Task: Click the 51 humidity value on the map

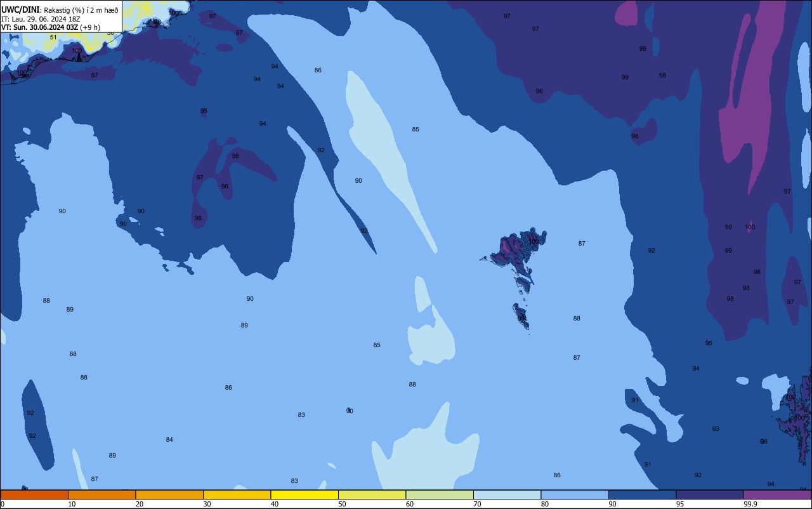Action: [53, 37]
